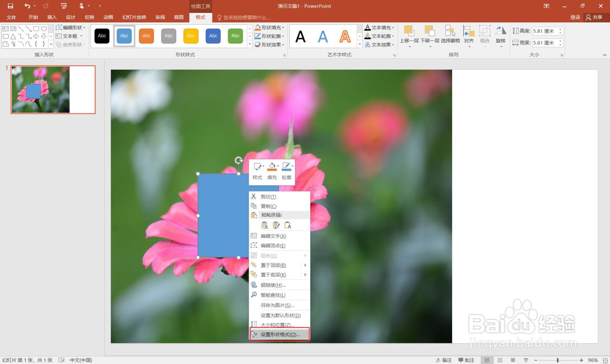This screenshot has height=364, width=610.
Task: Open the 选择窗格 selection pane
Action: pos(450,34)
